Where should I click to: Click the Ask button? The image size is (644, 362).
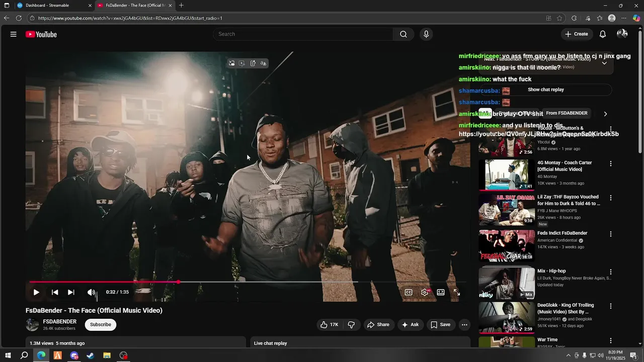pyautogui.click(x=410, y=325)
